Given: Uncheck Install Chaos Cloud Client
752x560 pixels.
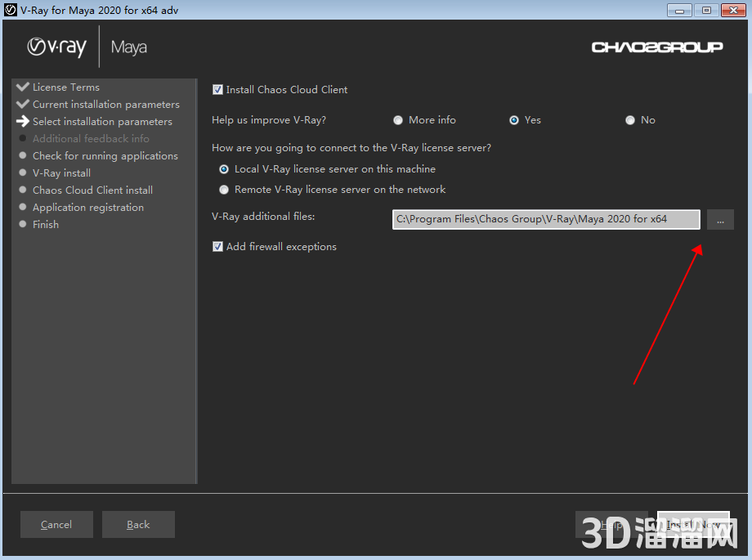Looking at the screenshot, I should (x=217, y=90).
